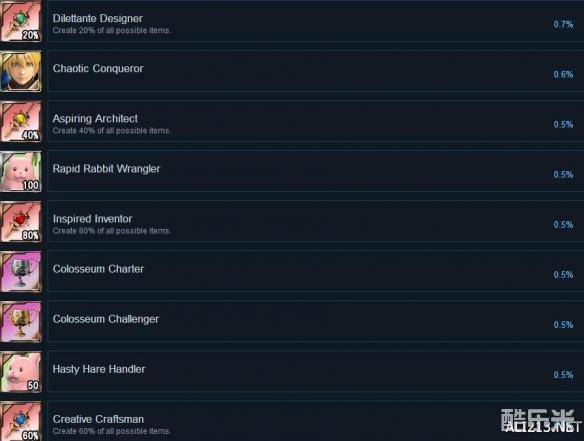Click the Colosseum Challenger title text

coord(106,319)
